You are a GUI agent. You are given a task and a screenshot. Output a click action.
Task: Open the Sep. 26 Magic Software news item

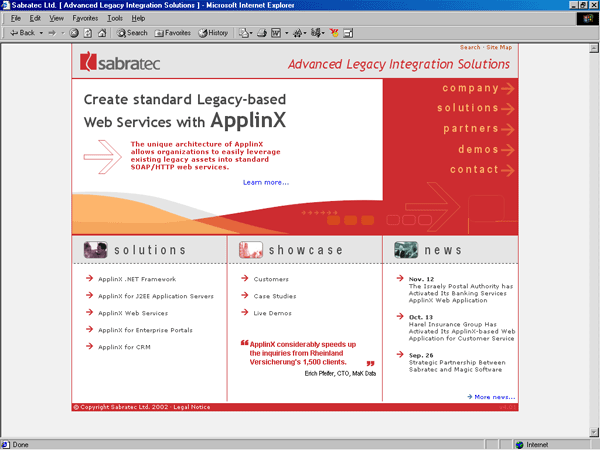click(457, 362)
